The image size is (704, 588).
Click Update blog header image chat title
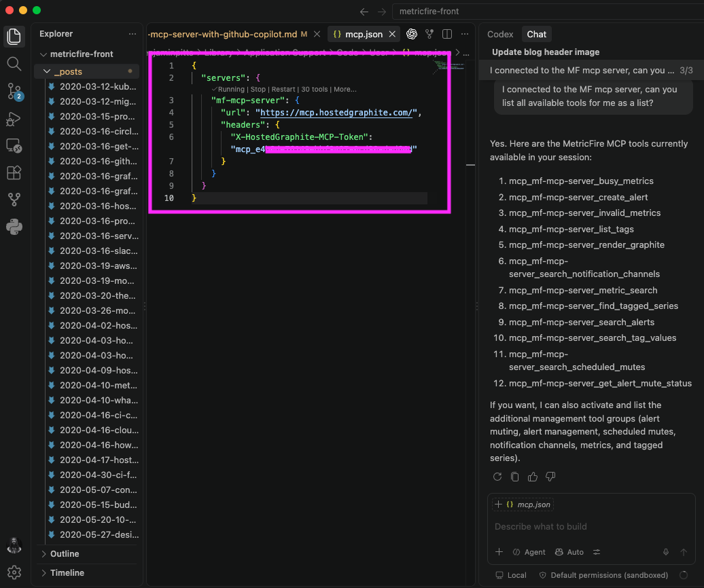tap(546, 52)
